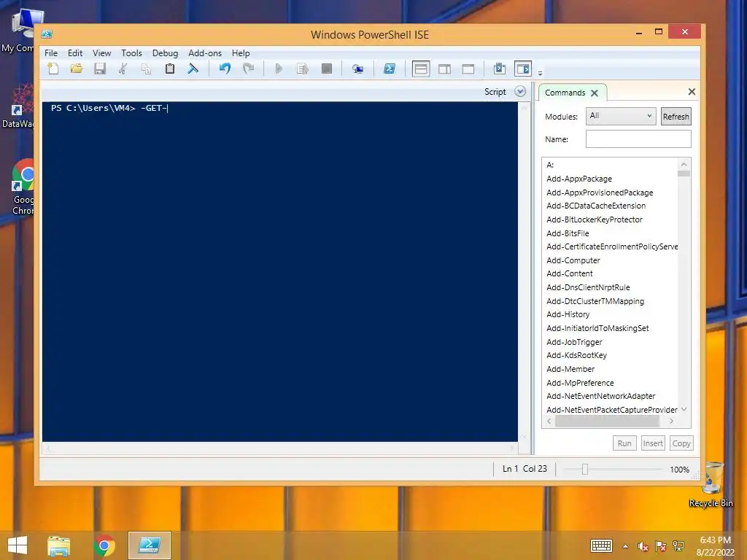Viewport: 747px width, 560px height.
Task: Open the Edit menu
Action: coord(75,52)
